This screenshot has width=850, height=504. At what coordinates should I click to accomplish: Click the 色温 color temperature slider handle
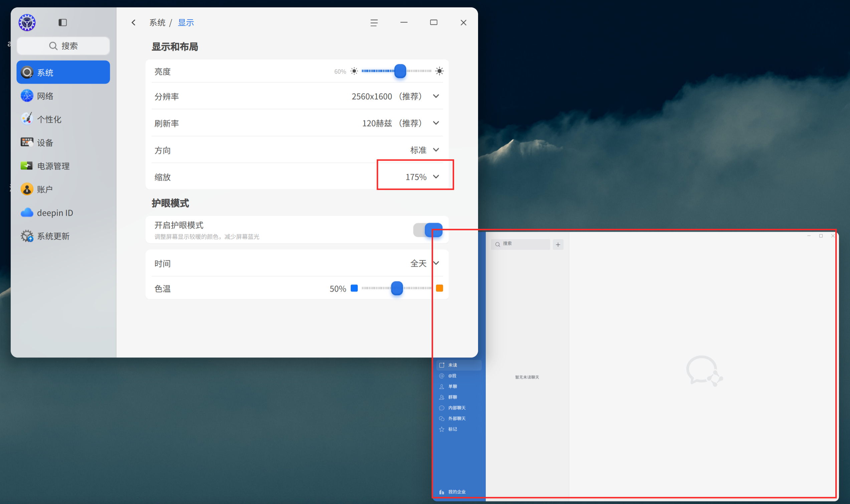(x=397, y=288)
